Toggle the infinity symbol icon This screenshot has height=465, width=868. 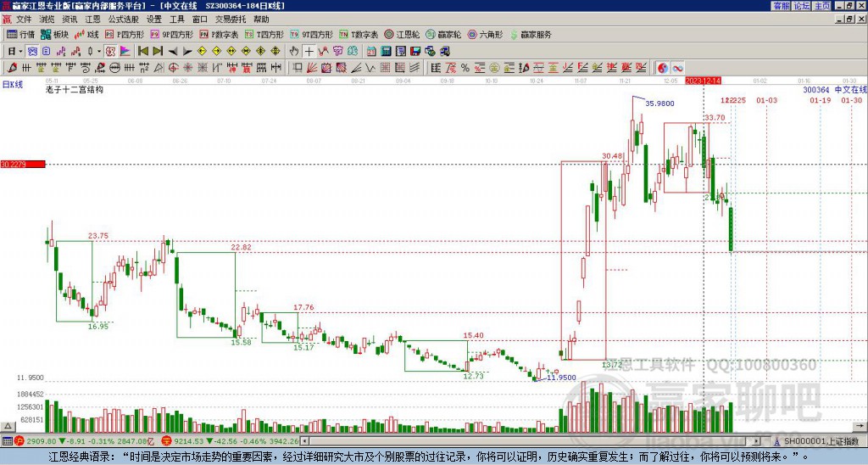coord(677,68)
